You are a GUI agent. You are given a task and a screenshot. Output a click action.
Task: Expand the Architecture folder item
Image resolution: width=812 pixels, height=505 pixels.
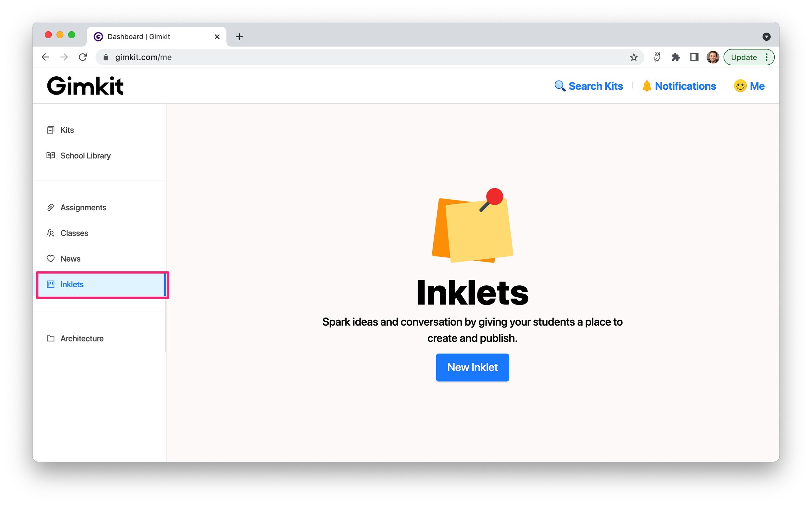click(x=82, y=338)
